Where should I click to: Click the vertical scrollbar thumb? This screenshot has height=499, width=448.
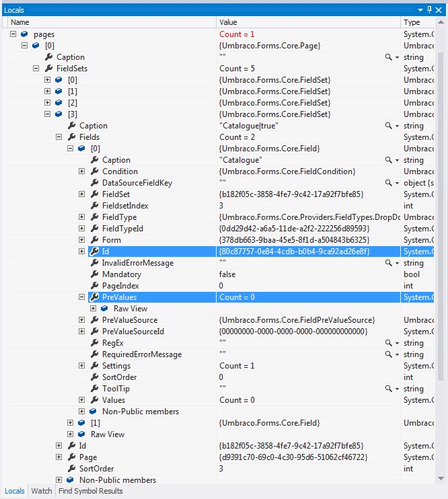click(x=441, y=217)
